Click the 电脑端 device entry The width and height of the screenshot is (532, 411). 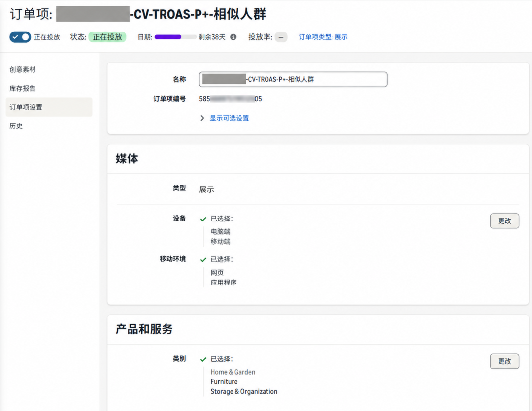(220, 232)
